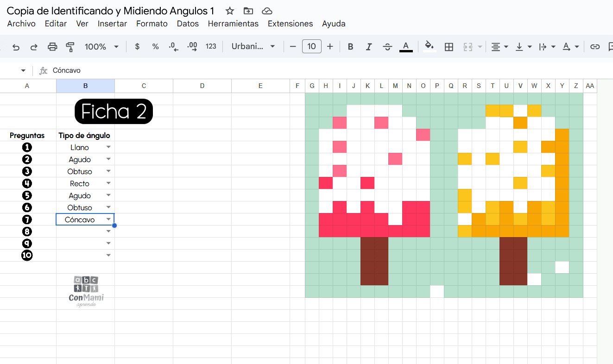Open the Borders tool
613x364 pixels.
449,46
